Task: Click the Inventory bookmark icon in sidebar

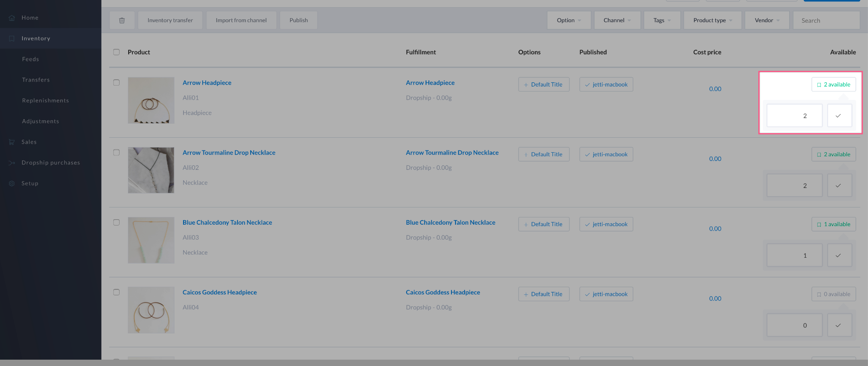Action: (12, 39)
